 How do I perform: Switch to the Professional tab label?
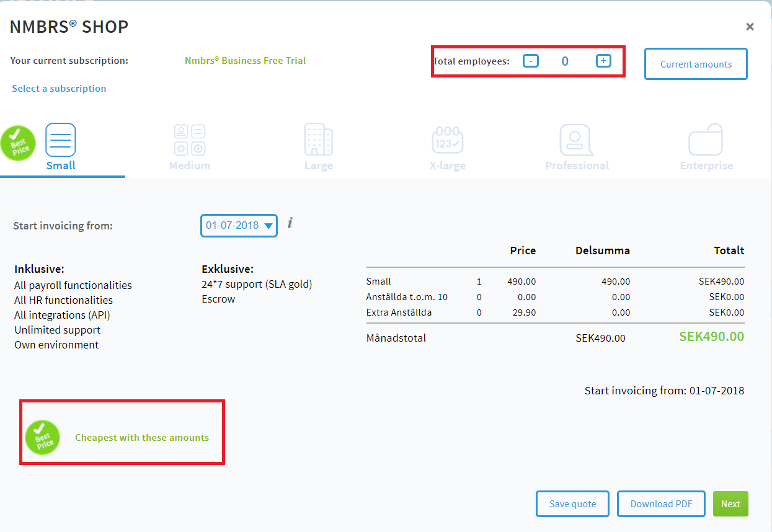(x=577, y=166)
